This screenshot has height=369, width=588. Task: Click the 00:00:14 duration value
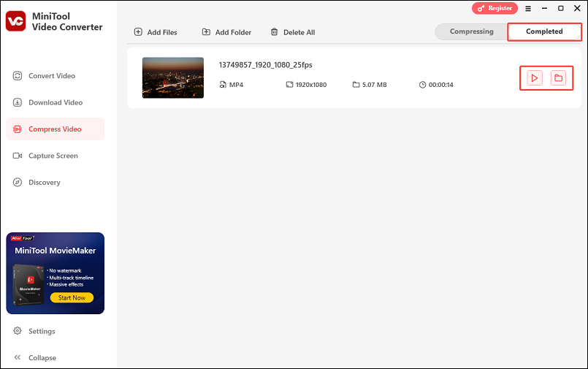click(x=441, y=85)
